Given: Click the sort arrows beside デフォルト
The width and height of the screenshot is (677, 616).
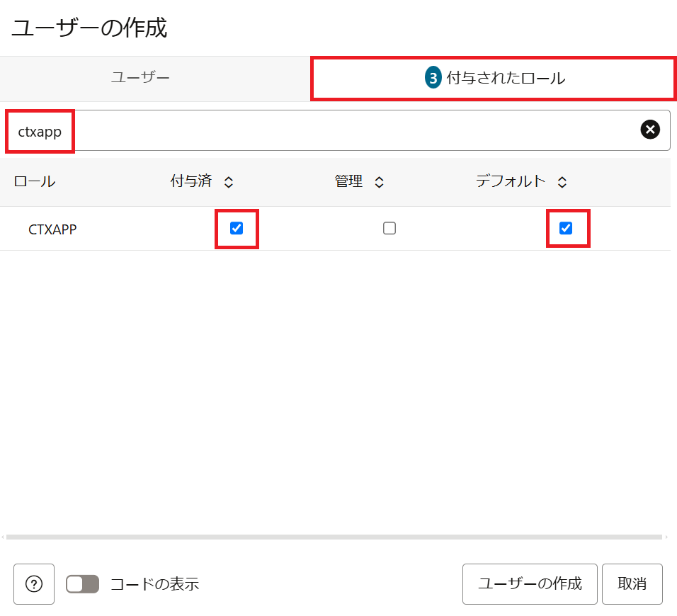Looking at the screenshot, I should [562, 183].
